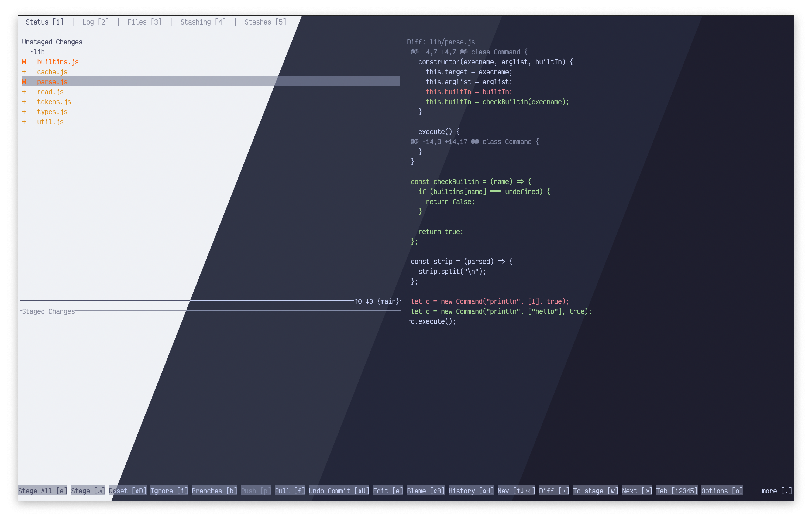The height and width of the screenshot is (521, 812).
Task: Expand more [.] commands
Action: (776, 491)
